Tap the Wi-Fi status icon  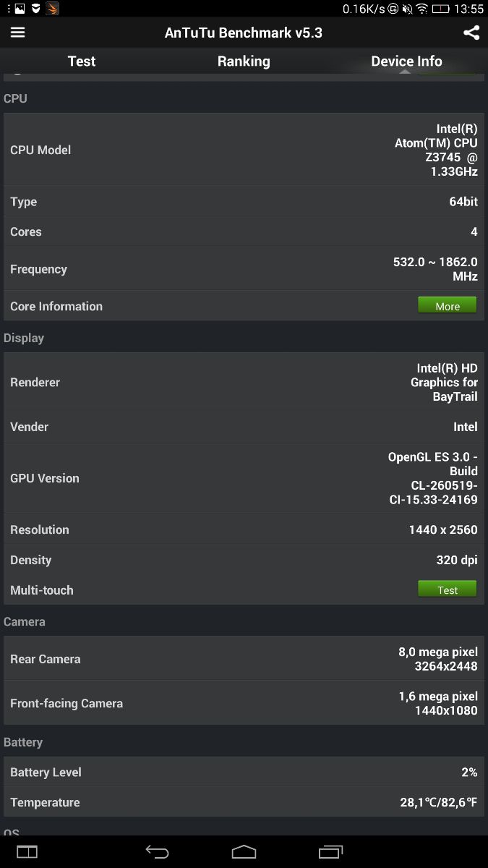[421, 9]
